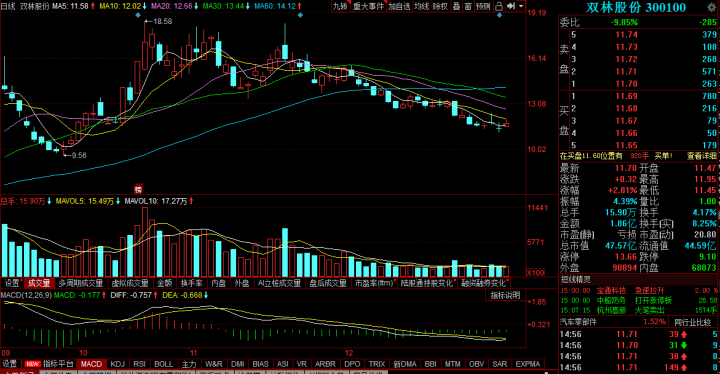Select the 内盘 tab
Viewport: 720px width, 374px height.
coord(219,283)
